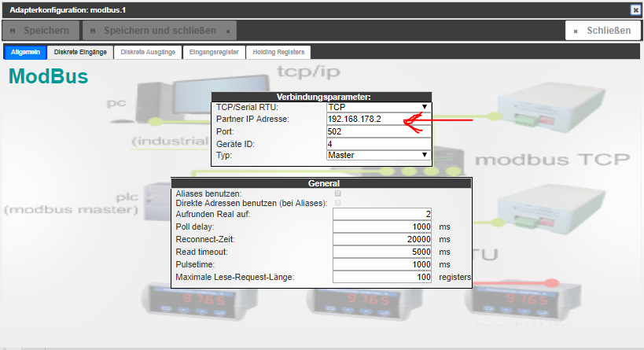Click the Partner IP Adresse field

(379, 119)
